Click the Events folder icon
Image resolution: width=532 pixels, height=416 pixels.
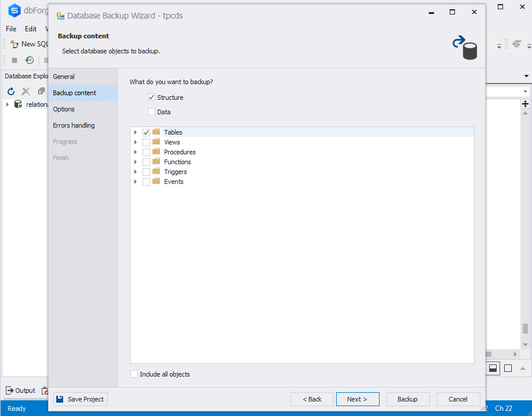point(156,181)
